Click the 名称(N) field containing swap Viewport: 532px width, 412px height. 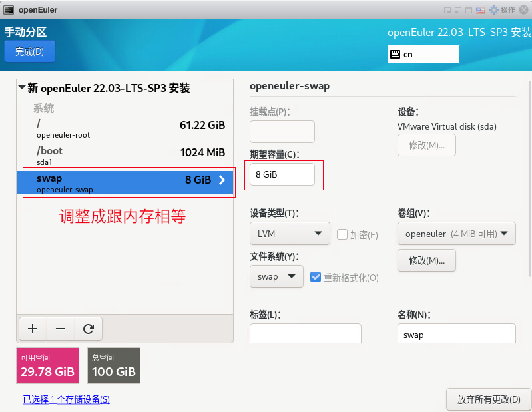tap(456, 333)
